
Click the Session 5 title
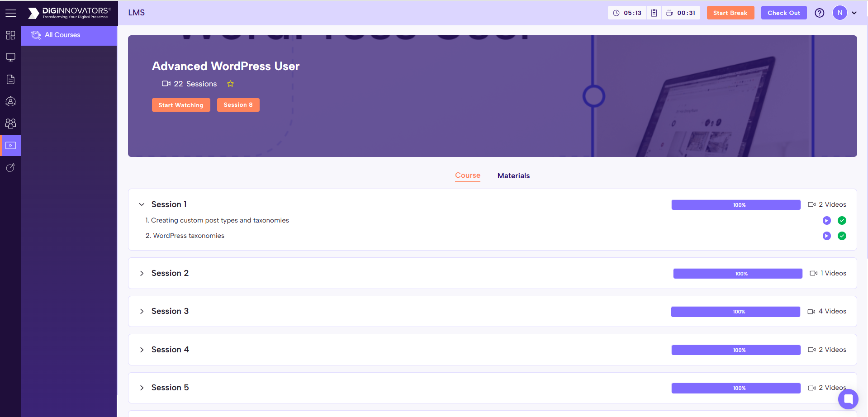pos(170,388)
